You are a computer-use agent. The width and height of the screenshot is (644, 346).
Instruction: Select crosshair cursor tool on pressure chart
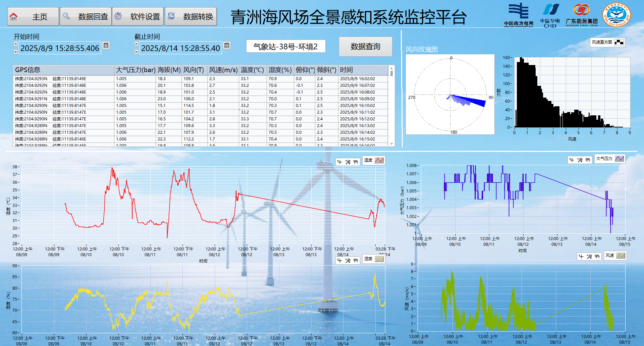(x=572, y=160)
